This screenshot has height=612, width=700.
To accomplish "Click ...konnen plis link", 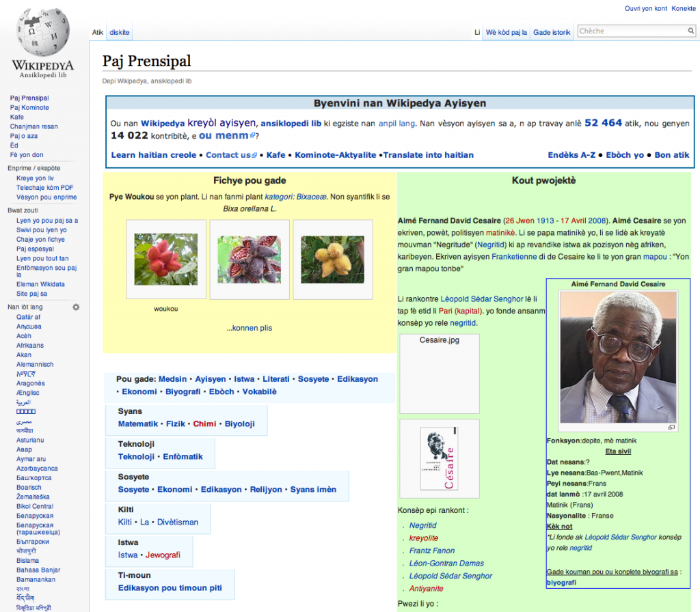I will click(x=249, y=328).
